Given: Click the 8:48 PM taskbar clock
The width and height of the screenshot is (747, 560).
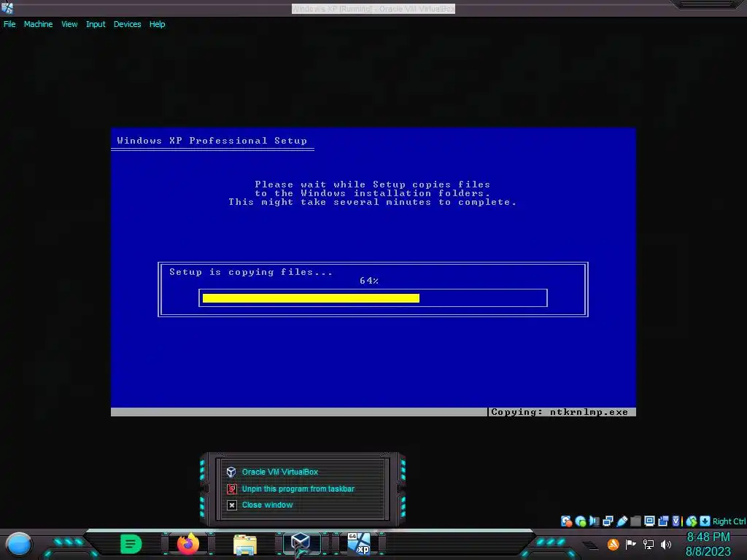Looking at the screenshot, I should click(x=708, y=537).
